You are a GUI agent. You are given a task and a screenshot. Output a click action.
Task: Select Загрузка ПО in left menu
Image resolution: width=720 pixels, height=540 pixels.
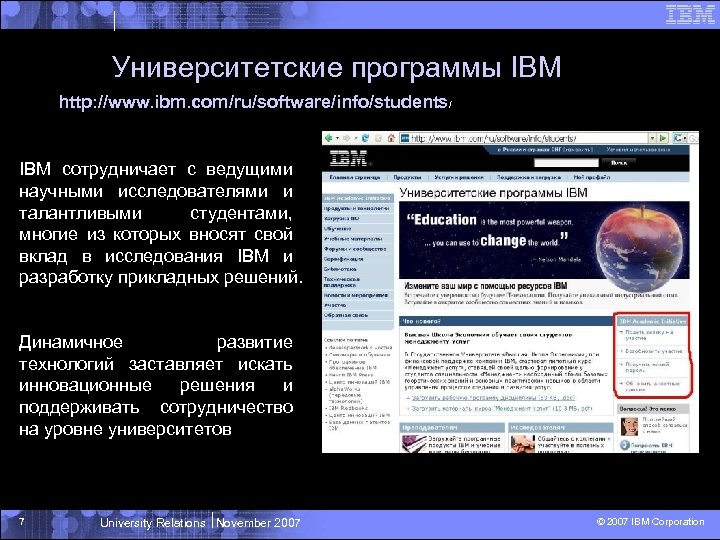(357, 219)
